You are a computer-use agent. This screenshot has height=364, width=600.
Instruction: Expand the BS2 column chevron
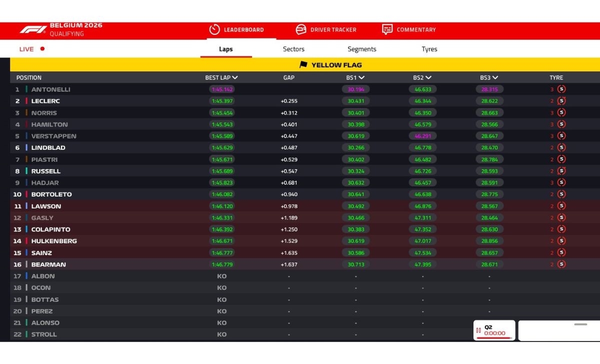tap(428, 78)
